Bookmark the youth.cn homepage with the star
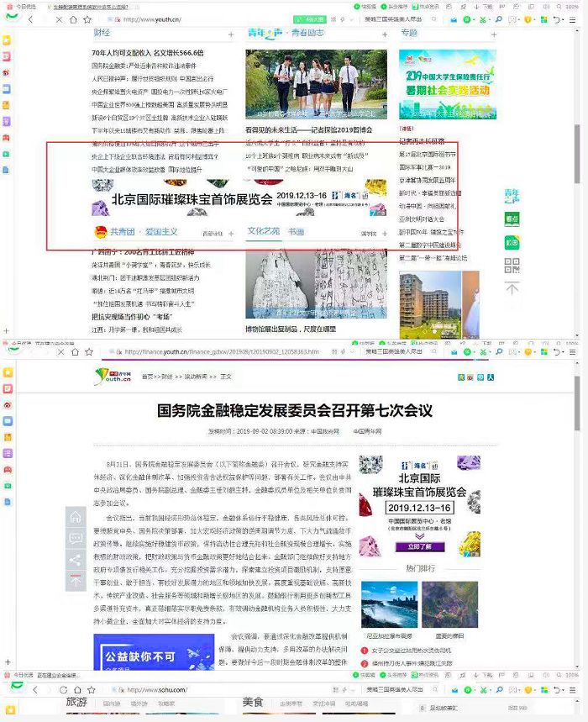This screenshot has width=588, height=722. 87,20
